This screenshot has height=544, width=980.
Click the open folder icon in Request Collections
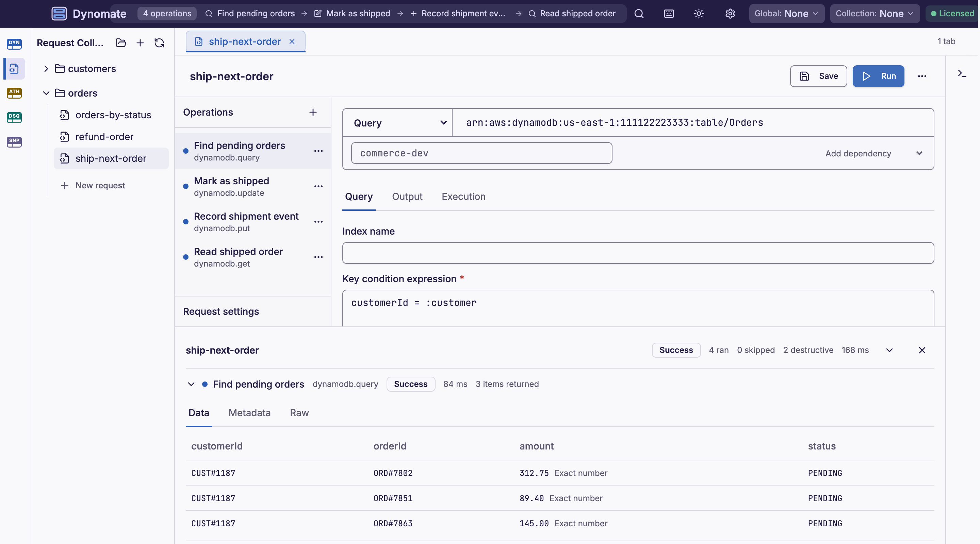click(121, 43)
